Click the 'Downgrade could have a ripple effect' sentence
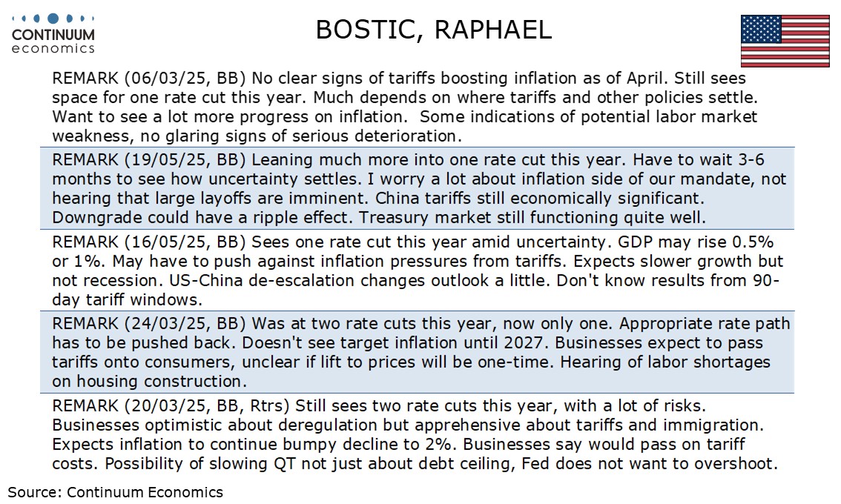 point(202,218)
